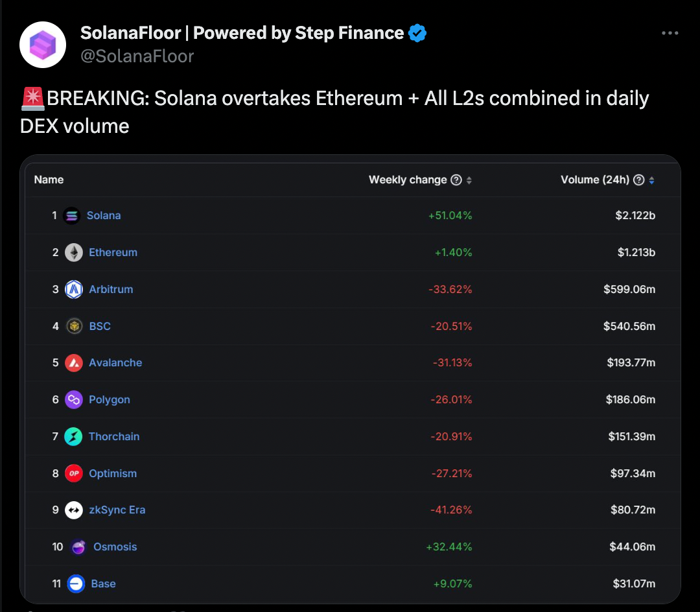Sort table by Volume (24h) arrows
This screenshot has width=700, height=612.
(x=652, y=180)
